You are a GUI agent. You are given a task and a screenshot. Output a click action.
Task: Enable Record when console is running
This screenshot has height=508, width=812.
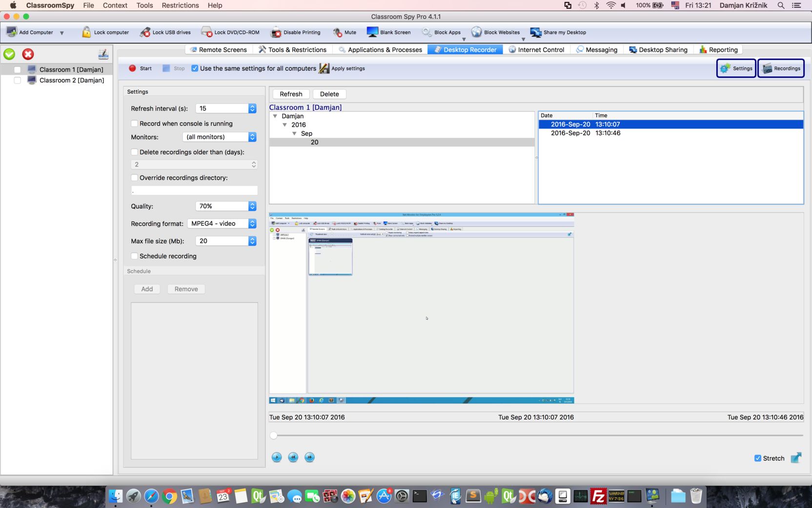pos(135,124)
